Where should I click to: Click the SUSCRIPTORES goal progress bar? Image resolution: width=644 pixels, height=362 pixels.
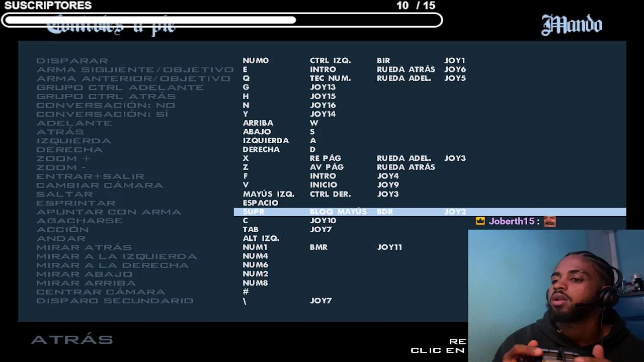tap(222, 20)
